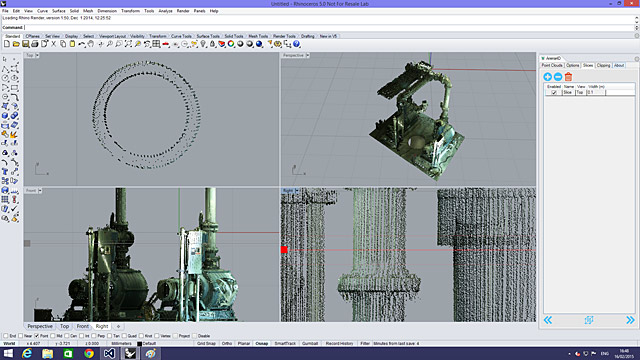Click the blue Help question mark icon
Image resolution: width=640 pixels, height=360 pixels.
(297, 44)
